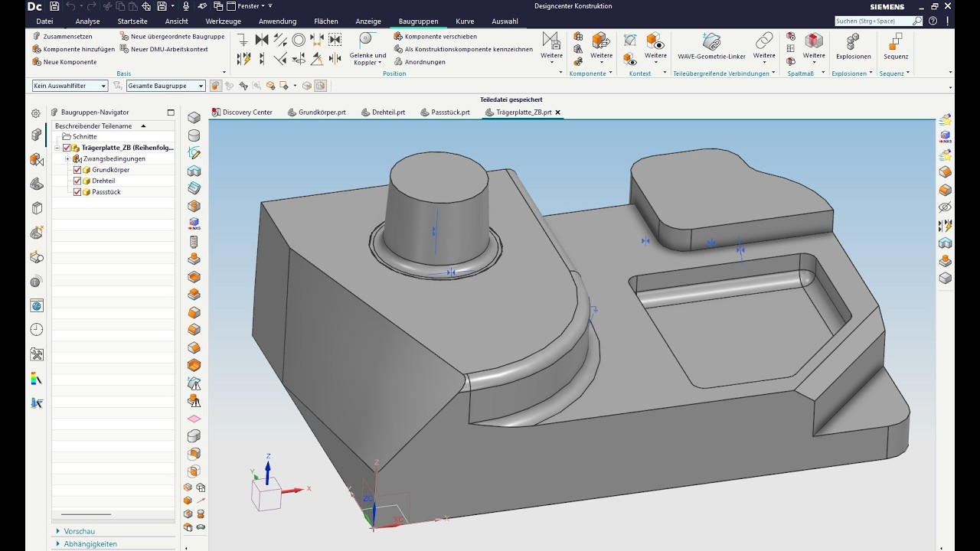Click the concentric constraint circle icon
Screen dimensions: 980x551
299,39
